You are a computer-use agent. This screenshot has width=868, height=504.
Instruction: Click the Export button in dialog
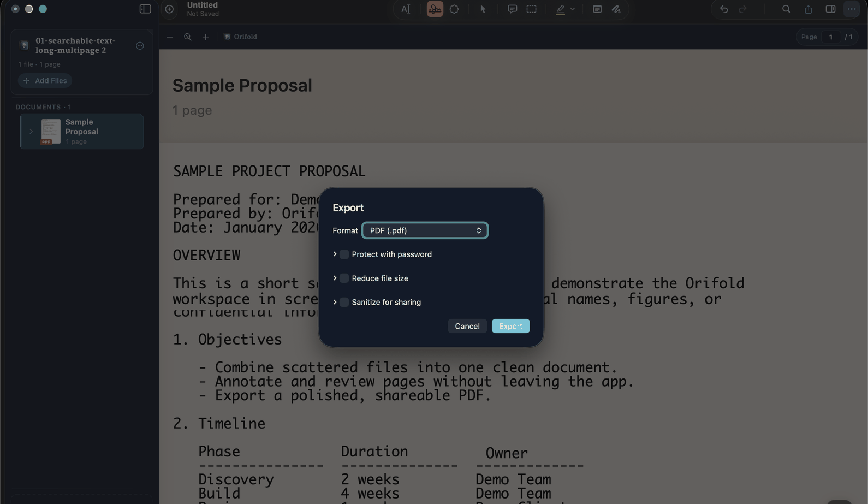click(510, 326)
